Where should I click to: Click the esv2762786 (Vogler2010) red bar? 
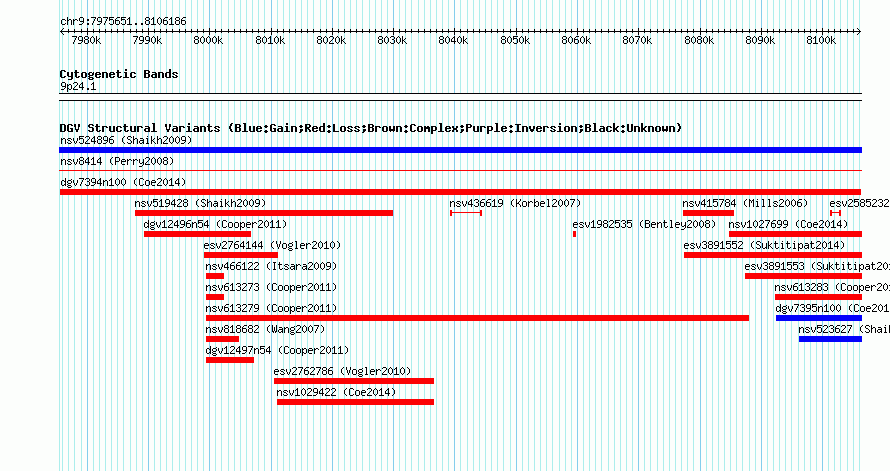click(x=354, y=381)
